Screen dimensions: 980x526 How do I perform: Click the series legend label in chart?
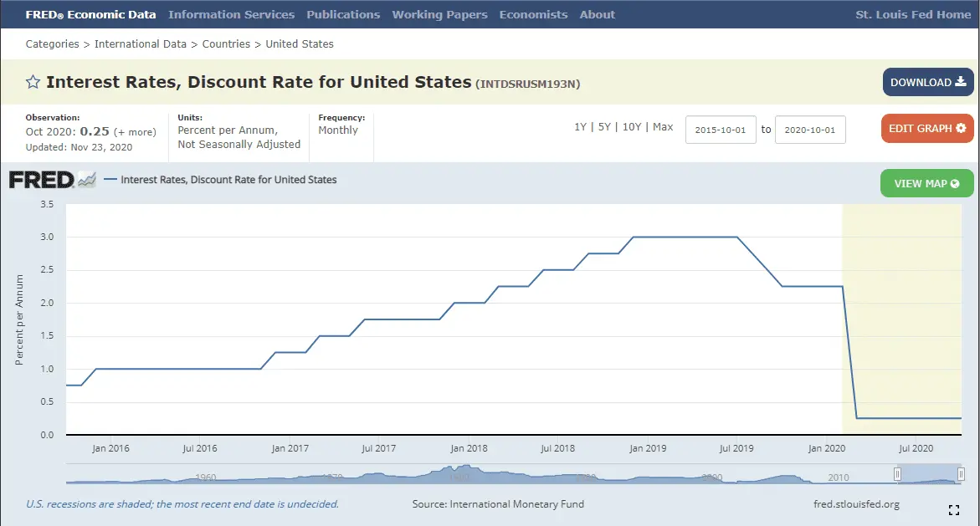click(228, 179)
